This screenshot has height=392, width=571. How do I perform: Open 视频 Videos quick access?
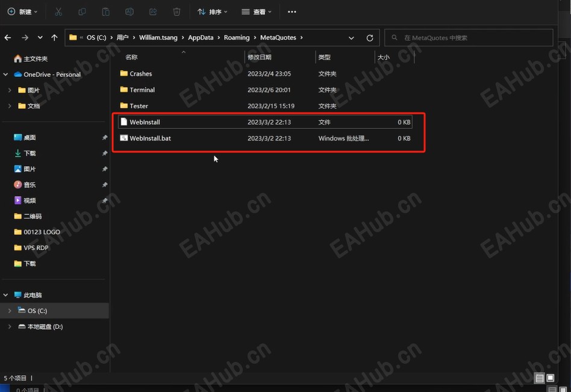25,201
